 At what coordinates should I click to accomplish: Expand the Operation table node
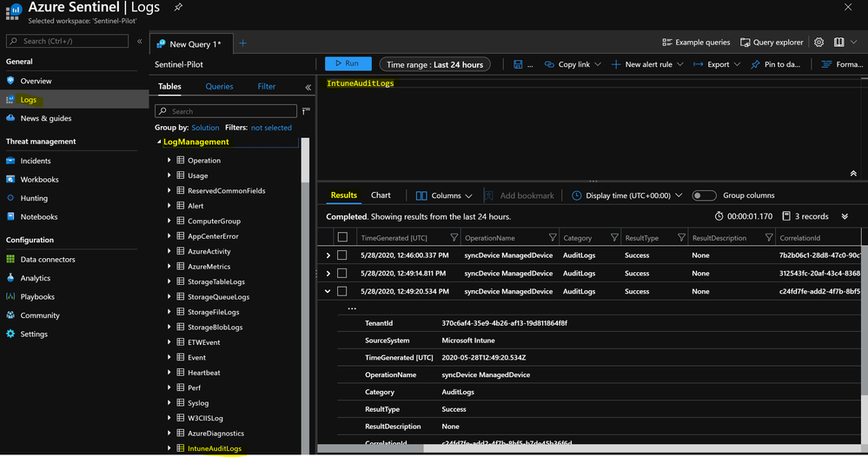pyautogui.click(x=169, y=161)
